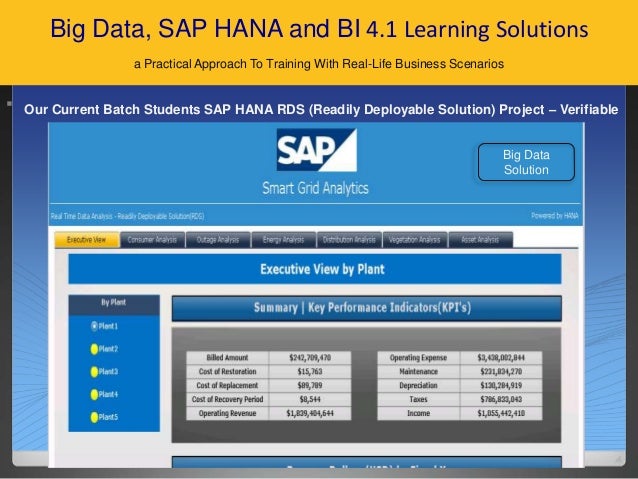Viewport: 638px width, 479px height.
Task: Click the $89,789 value cell
Action: click(x=310, y=385)
